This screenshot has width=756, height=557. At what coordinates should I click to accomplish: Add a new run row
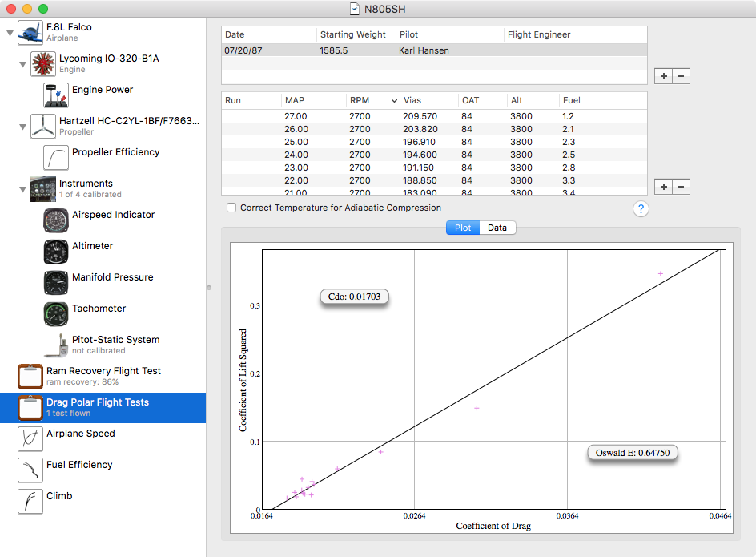tap(663, 187)
